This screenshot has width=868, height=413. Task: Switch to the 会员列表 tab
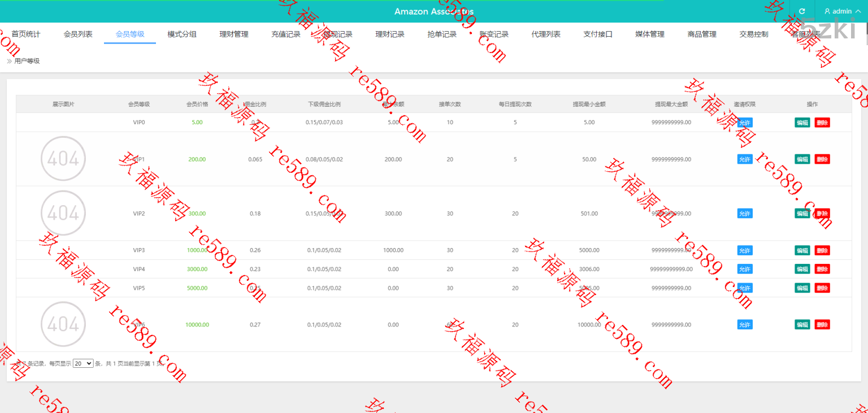pyautogui.click(x=78, y=34)
